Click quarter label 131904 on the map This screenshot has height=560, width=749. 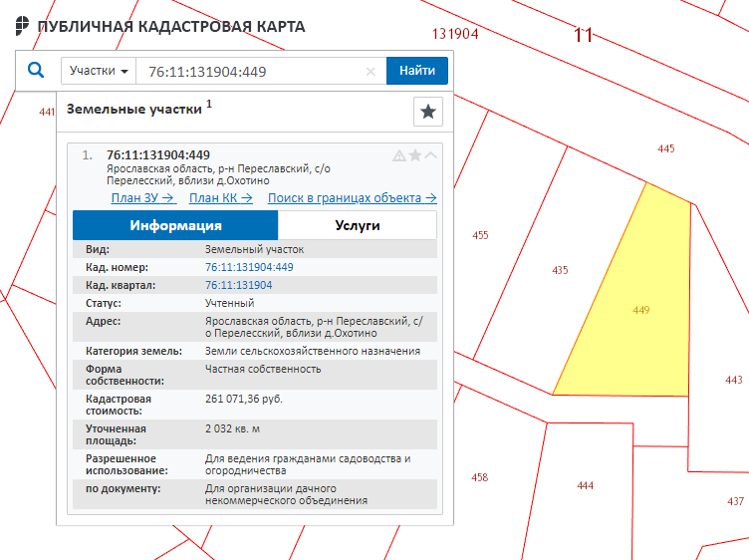(x=455, y=34)
